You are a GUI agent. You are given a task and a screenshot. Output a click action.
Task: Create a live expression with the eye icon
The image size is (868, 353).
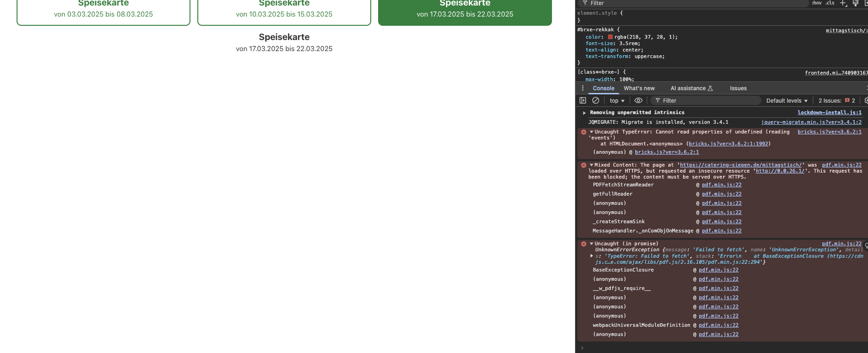point(638,100)
